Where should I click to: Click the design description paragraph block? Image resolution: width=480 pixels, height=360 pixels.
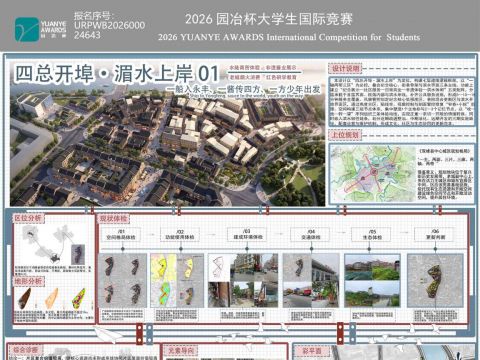401,101
